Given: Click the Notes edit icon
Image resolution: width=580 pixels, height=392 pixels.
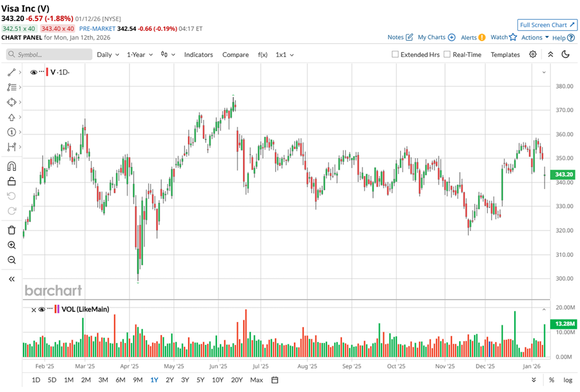Looking at the screenshot, I should click(409, 37).
